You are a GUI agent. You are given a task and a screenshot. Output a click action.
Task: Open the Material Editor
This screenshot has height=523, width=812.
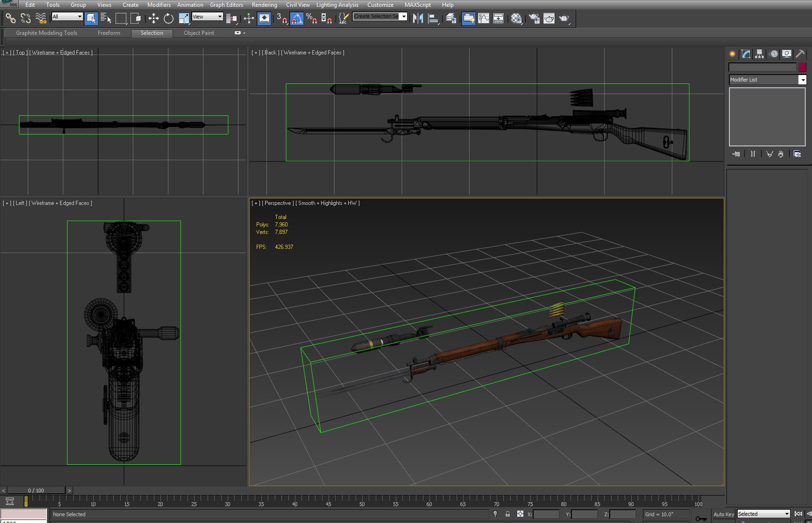click(x=516, y=18)
